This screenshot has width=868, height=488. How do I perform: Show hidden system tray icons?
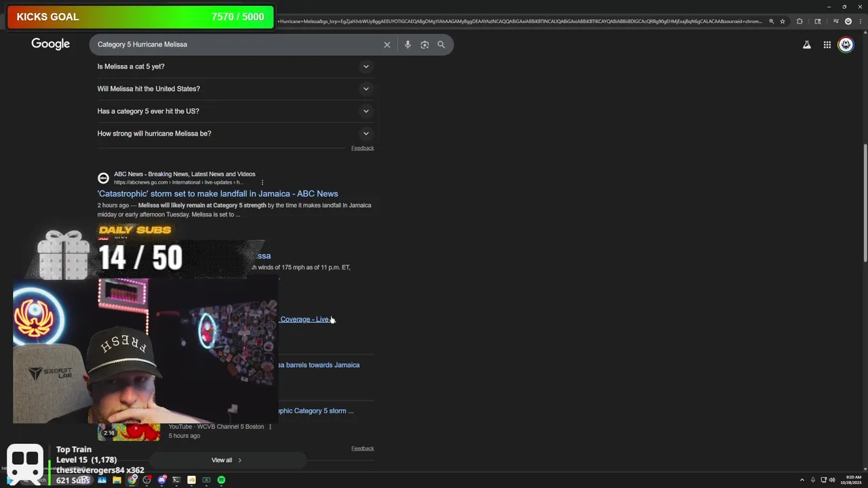tap(802, 480)
